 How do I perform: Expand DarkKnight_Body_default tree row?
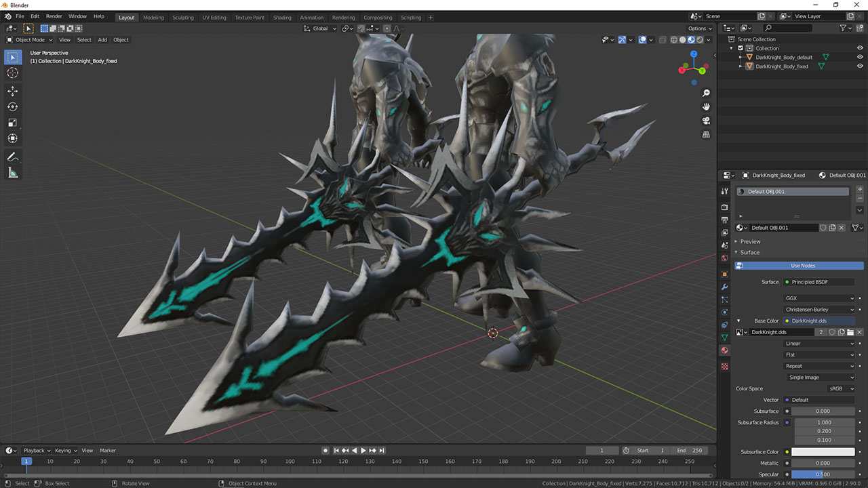coord(741,57)
